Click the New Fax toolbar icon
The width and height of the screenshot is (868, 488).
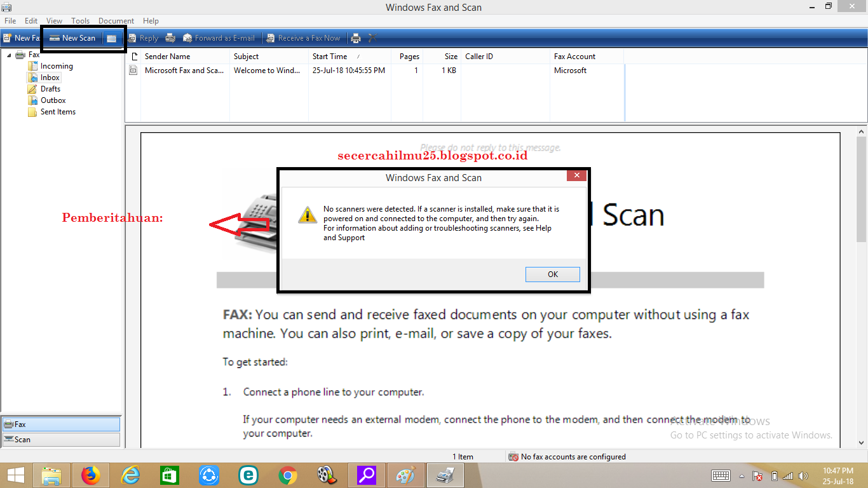20,37
